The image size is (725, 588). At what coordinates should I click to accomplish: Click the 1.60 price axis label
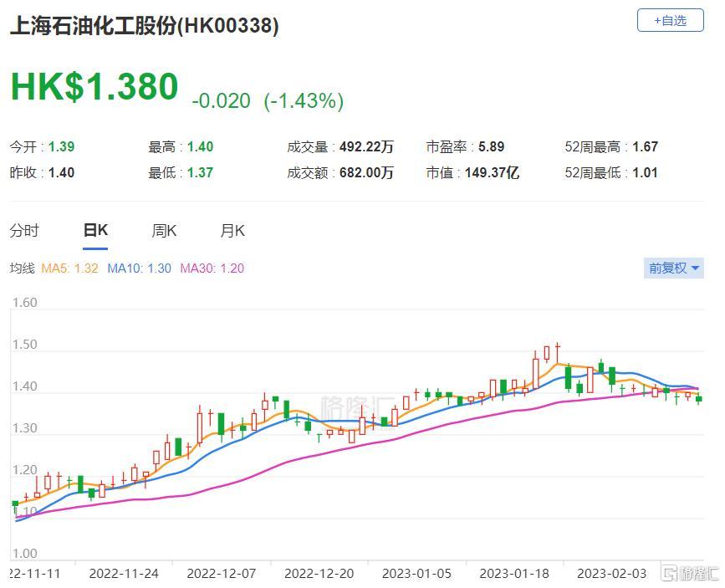pyautogui.click(x=24, y=303)
